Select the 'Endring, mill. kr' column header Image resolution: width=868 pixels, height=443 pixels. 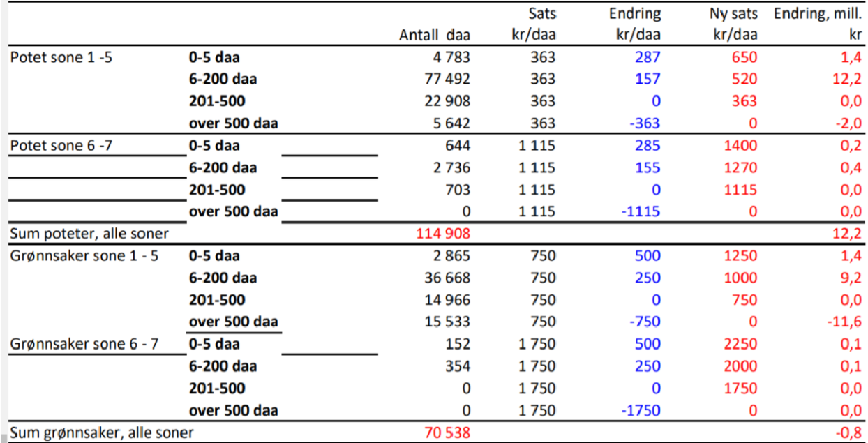[818, 24]
